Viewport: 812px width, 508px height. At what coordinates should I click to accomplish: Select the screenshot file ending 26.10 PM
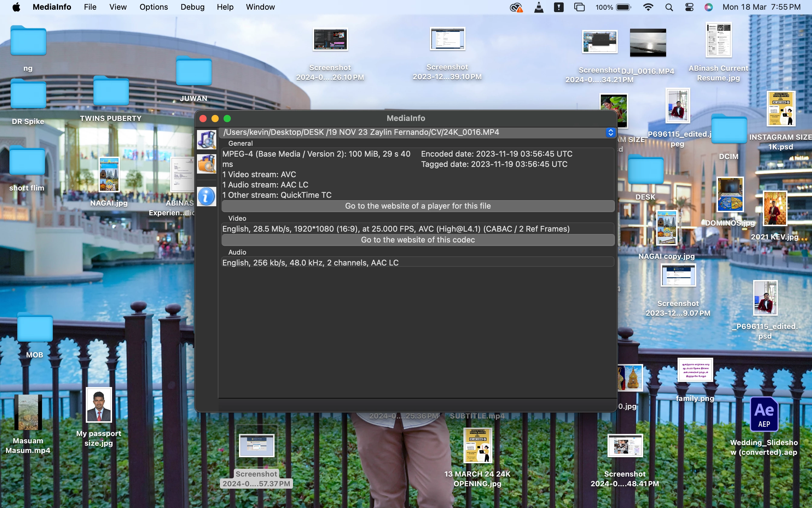coord(330,39)
